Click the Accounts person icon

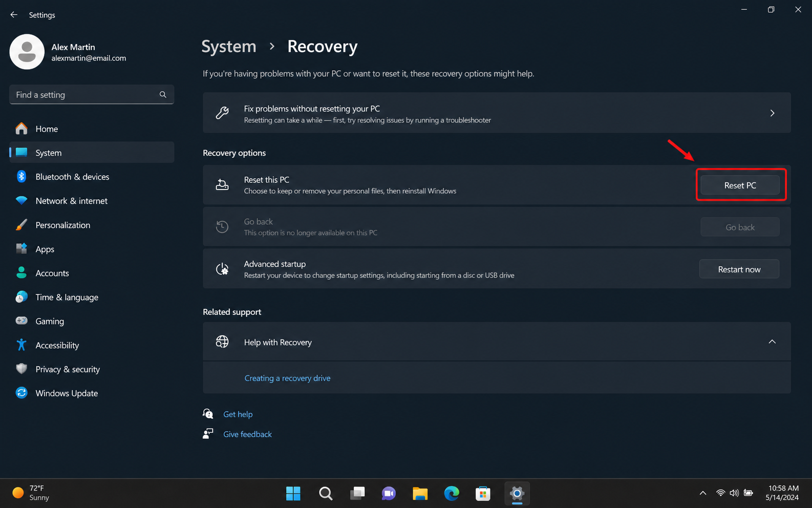22,273
